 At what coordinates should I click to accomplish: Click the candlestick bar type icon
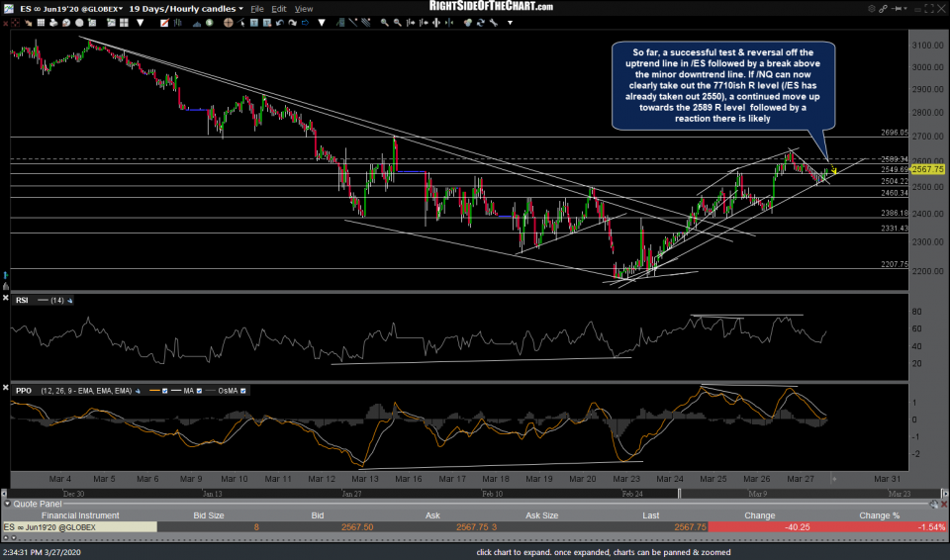(177, 23)
